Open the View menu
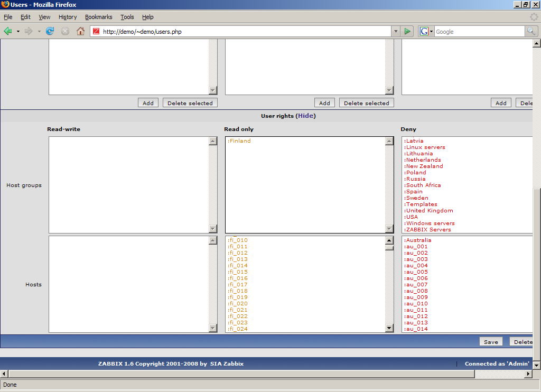The height and width of the screenshot is (392, 541). tap(44, 17)
